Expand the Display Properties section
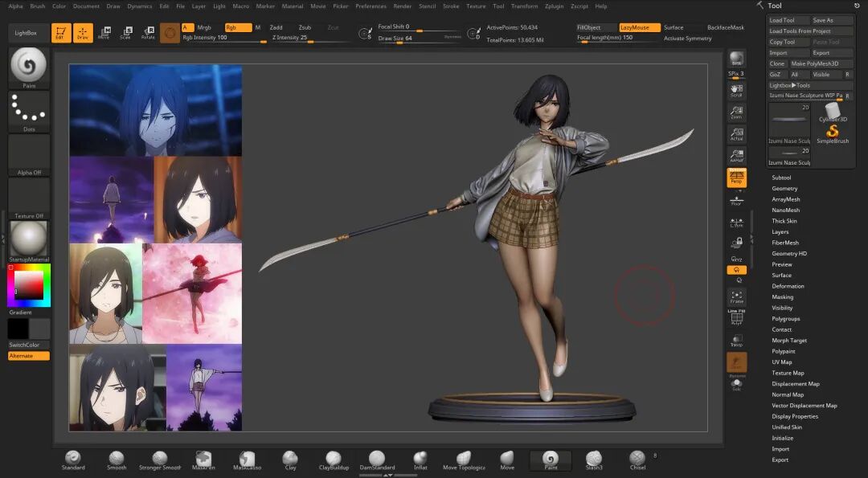The width and height of the screenshot is (868, 478). tap(795, 416)
